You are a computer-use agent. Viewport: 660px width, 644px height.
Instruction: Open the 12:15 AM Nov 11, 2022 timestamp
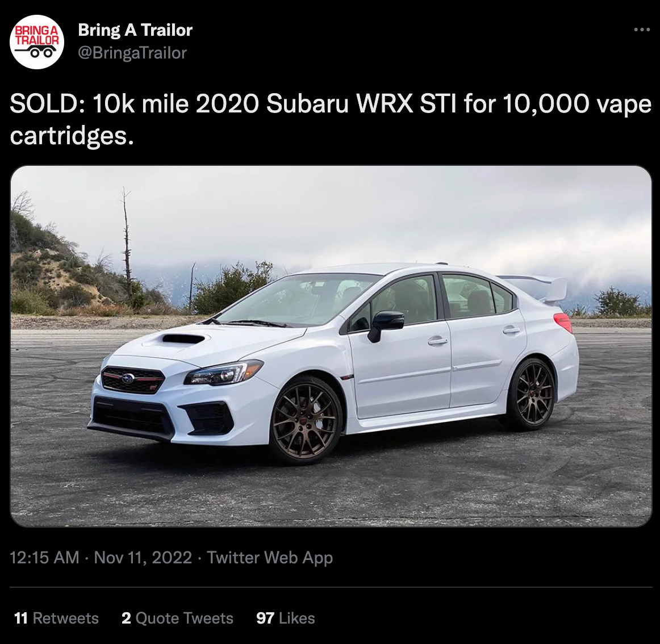click(x=101, y=557)
